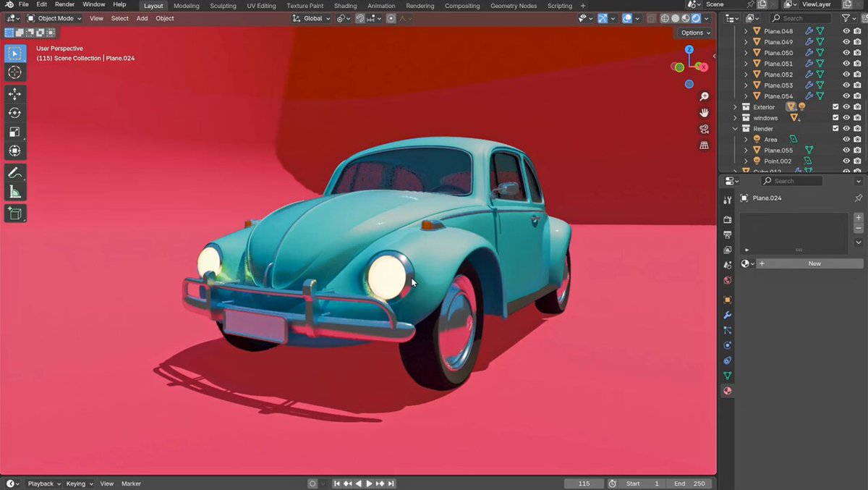Image resolution: width=868 pixels, height=490 pixels.
Task: Uncheck the Exterior collection checkbox
Action: 835,107
